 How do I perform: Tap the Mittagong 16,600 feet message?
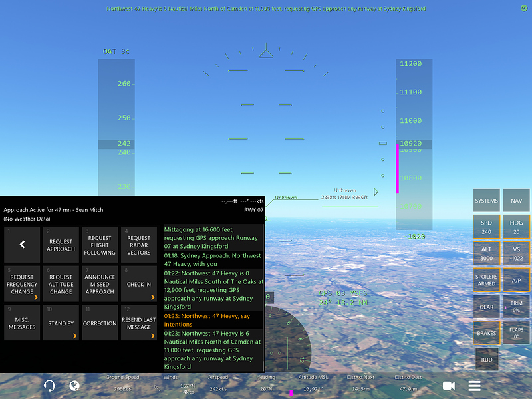coord(213,237)
